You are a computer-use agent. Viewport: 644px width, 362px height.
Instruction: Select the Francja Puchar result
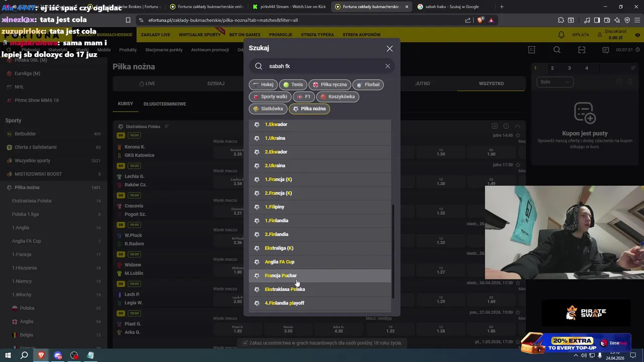point(320,276)
